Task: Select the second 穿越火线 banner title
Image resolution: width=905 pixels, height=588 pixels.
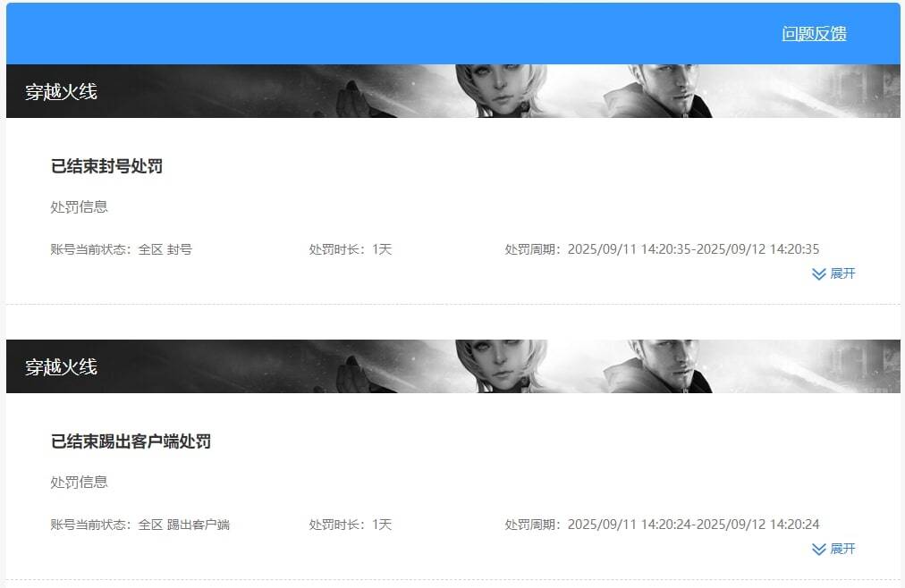Action: point(61,367)
